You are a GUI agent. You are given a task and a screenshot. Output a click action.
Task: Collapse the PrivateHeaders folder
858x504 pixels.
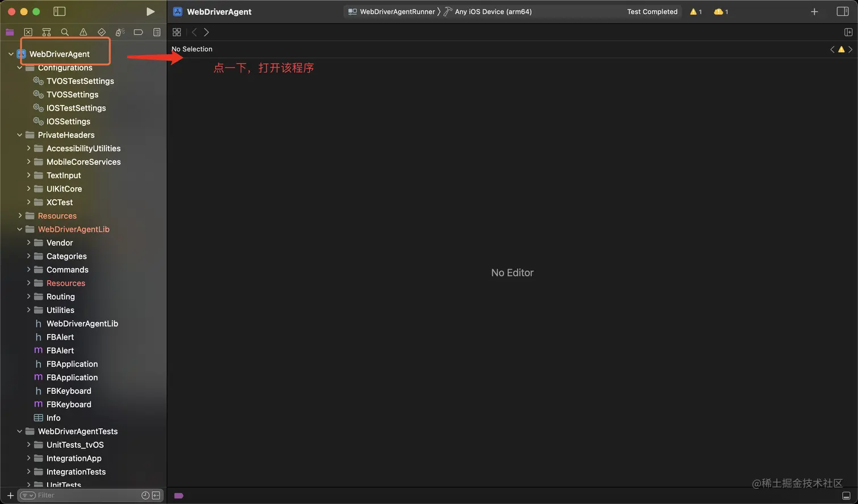(19, 135)
